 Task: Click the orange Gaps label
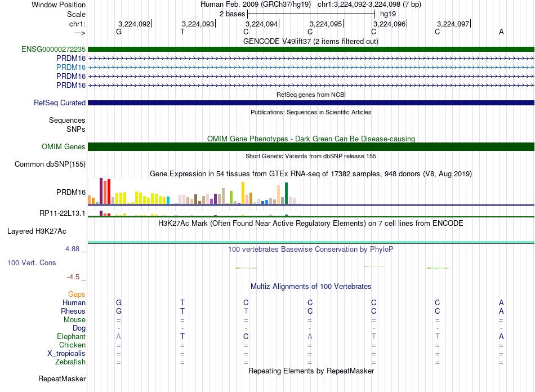click(x=77, y=294)
